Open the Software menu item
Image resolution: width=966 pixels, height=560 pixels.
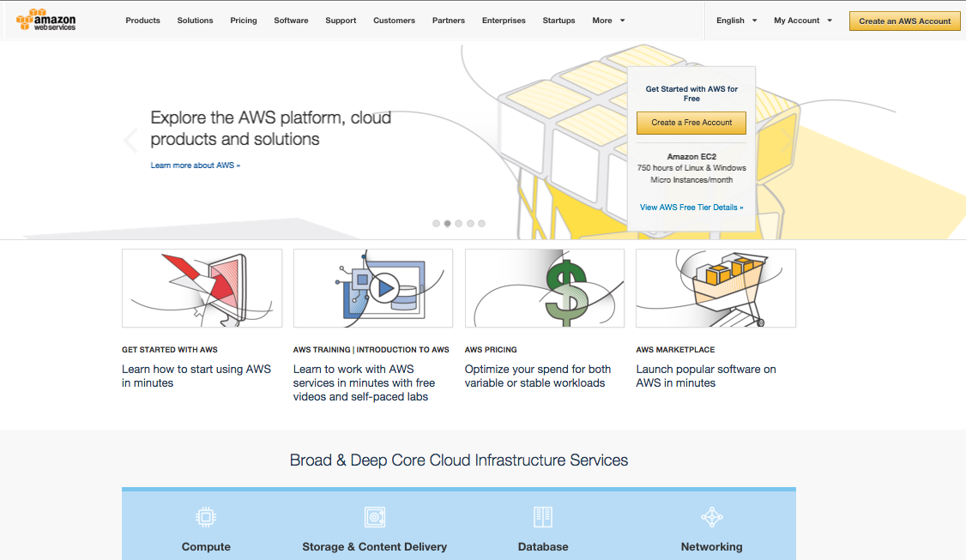292,21
